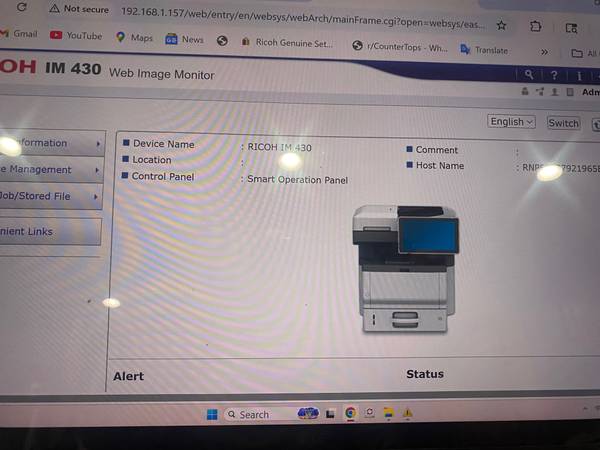Reload the page with the refresh icon
600x450 pixels.
(x=21, y=7)
